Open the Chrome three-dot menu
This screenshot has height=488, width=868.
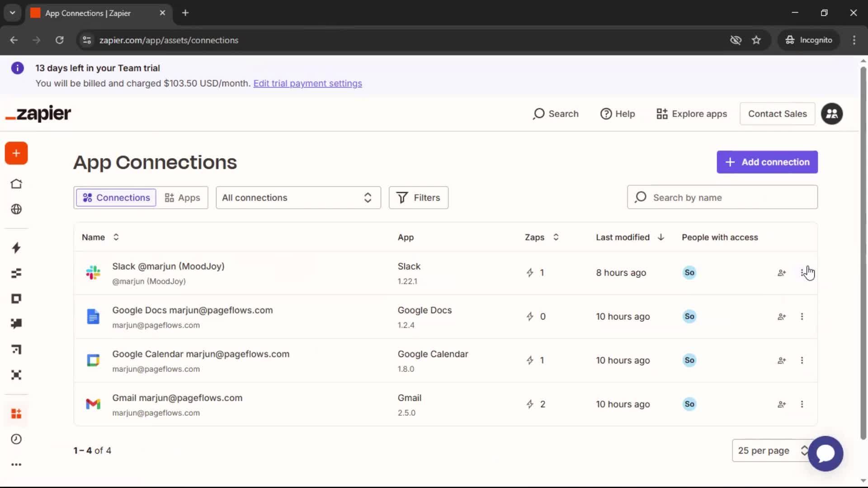coord(854,40)
